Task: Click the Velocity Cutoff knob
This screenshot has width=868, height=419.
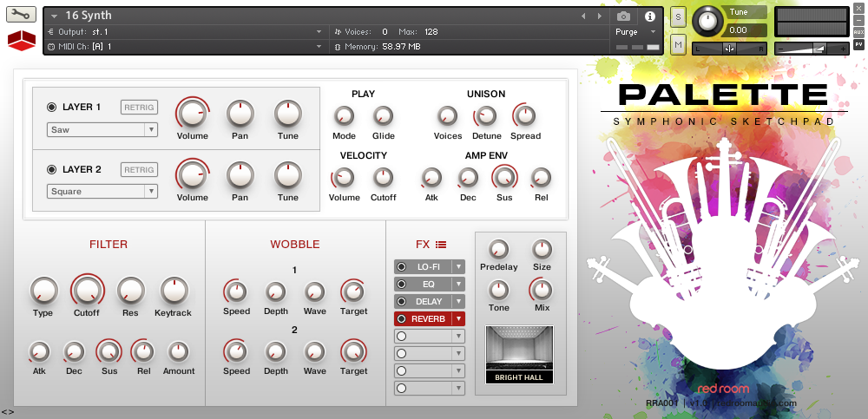Action: click(383, 177)
